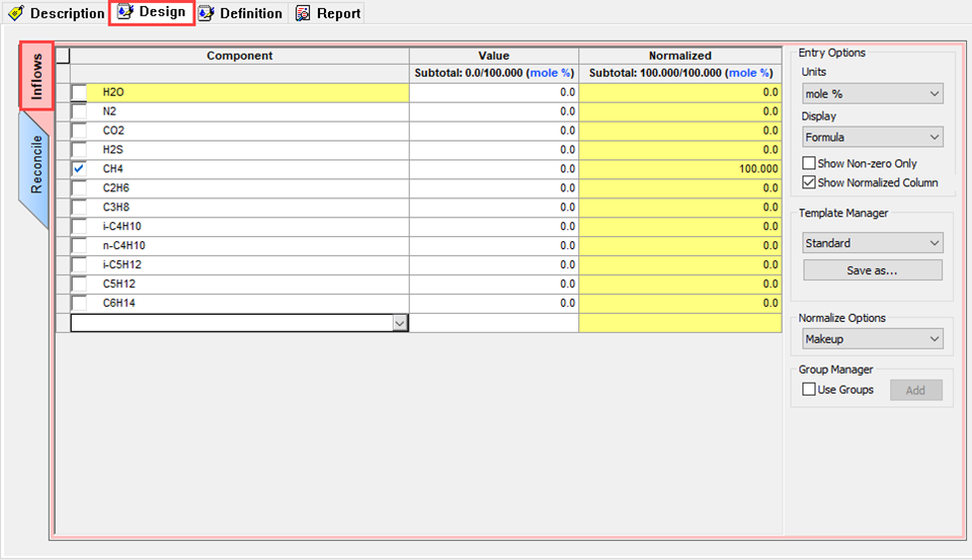Viewport: 972px width, 560px height.
Task: Open the Normalize Options Makeup dropdown
Action: click(x=872, y=340)
